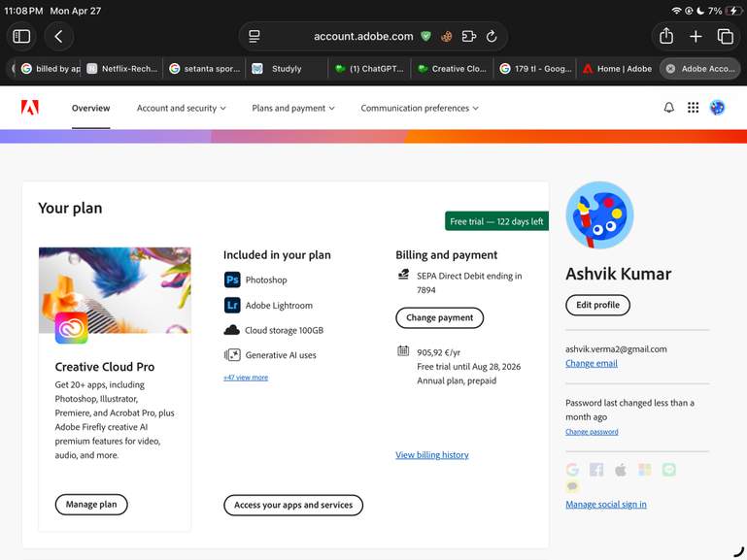The image size is (747, 560).
Task: Expand Plans and payment dropdown
Action: 293,108
